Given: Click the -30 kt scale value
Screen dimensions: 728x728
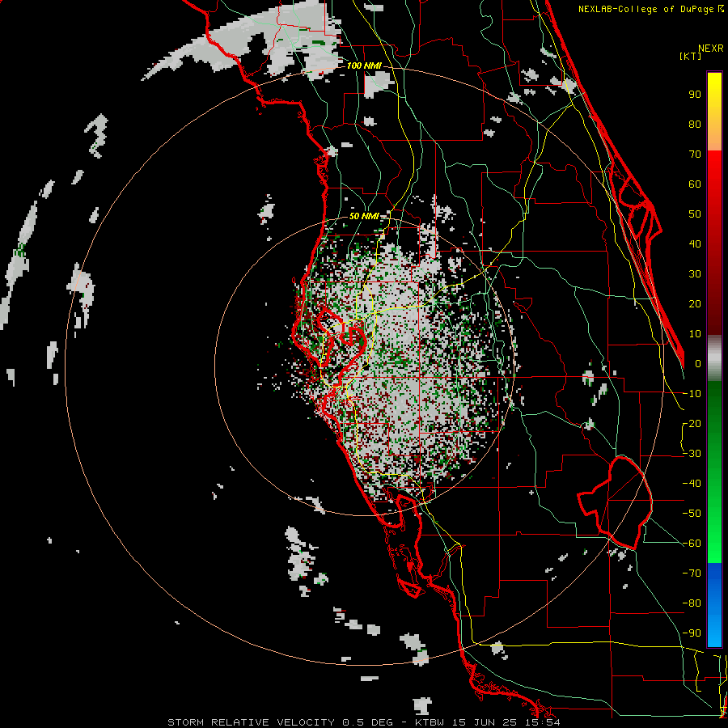Looking at the screenshot, I should tap(692, 454).
